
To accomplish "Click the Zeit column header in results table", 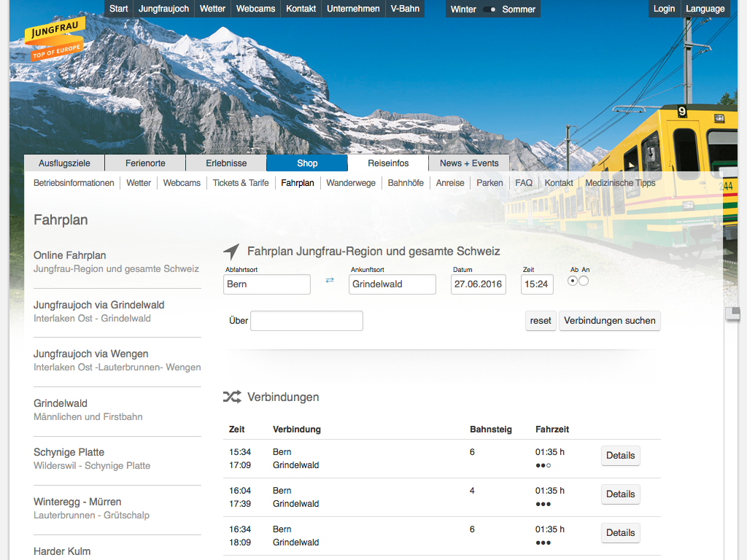I will coord(237,429).
